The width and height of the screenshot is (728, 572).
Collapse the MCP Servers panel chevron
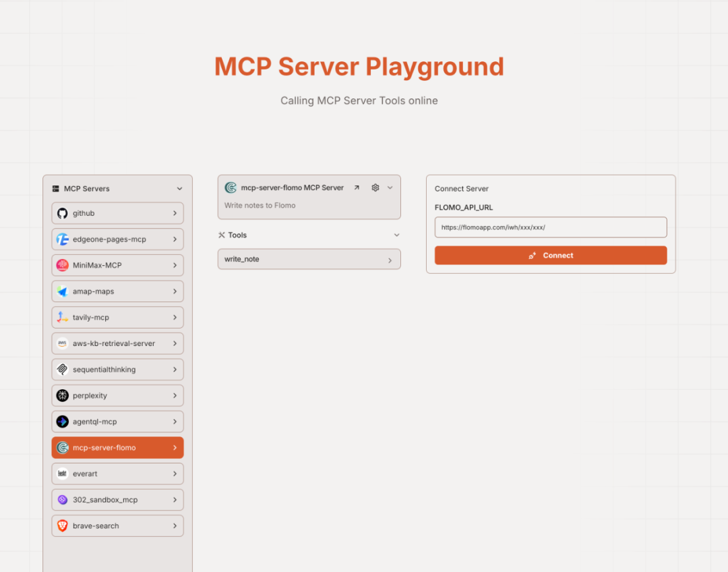click(x=180, y=189)
